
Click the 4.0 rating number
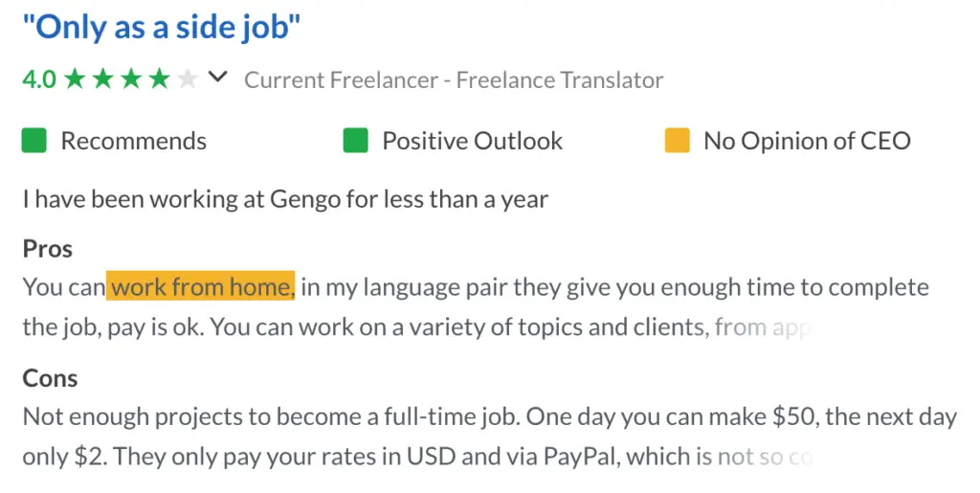[38, 79]
